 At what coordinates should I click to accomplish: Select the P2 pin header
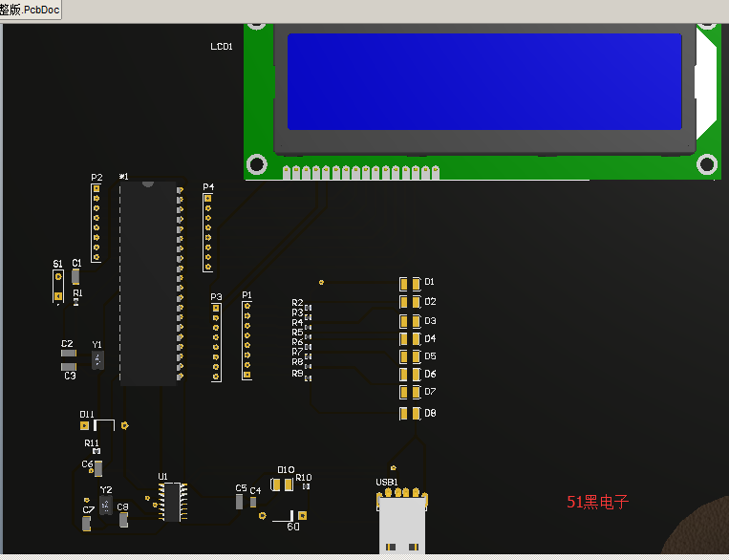pos(96,223)
